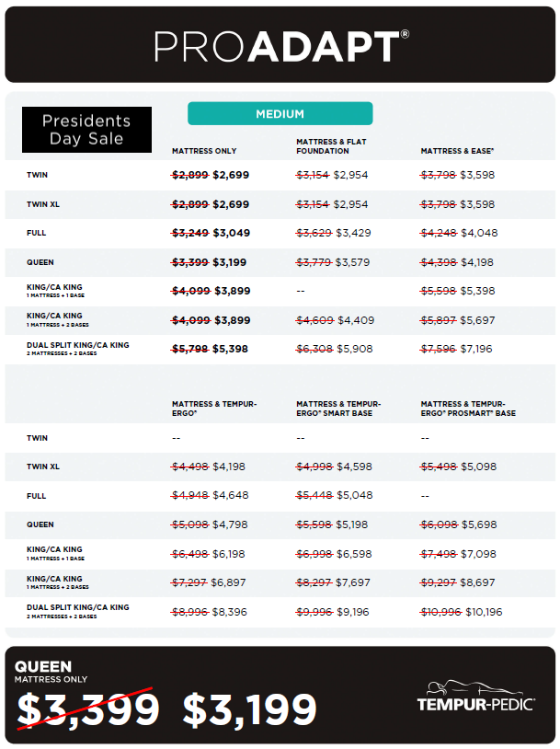Viewport: 560px width, 749px height.
Task: Click the Mattress Only column header
Action: point(204,151)
